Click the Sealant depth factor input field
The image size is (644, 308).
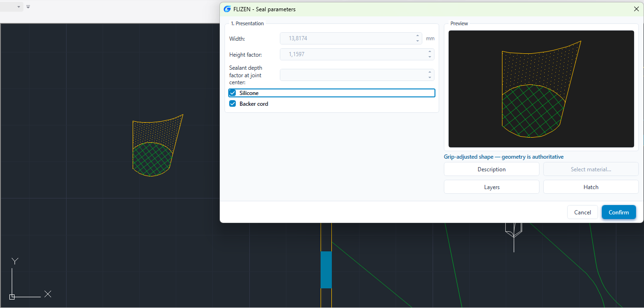click(354, 75)
